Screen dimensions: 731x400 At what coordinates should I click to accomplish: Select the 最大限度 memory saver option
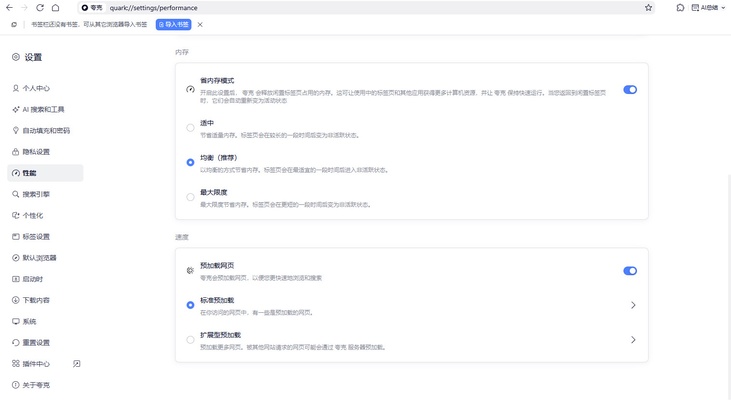click(x=191, y=197)
